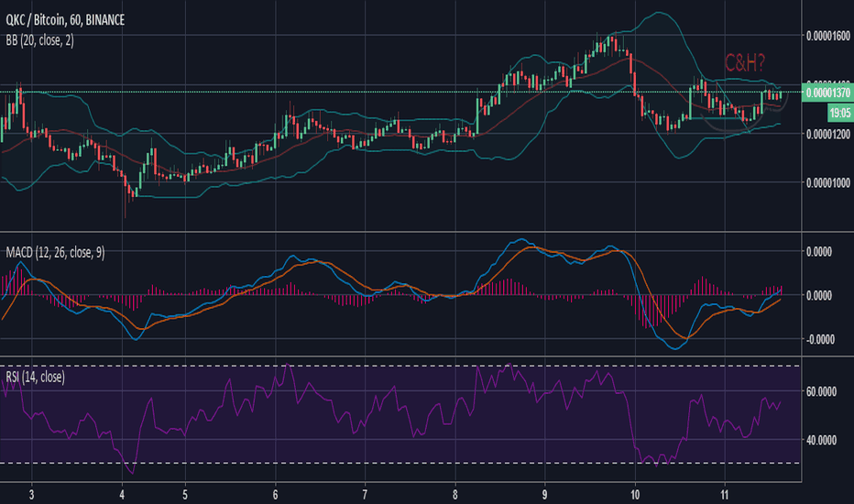Click date label 10 on time axis
Screen dimensions: 854x504
click(635, 495)
